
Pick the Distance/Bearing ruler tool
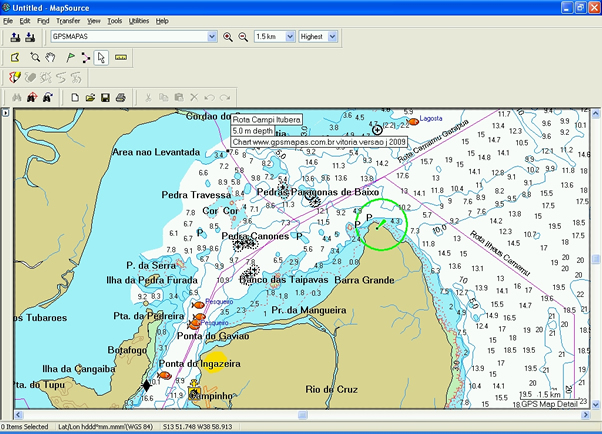click(x=120, y=57)
